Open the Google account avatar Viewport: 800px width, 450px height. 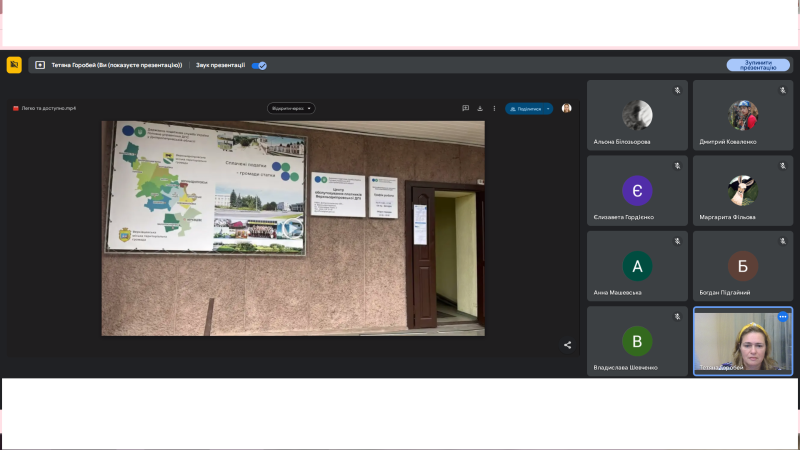567,108
